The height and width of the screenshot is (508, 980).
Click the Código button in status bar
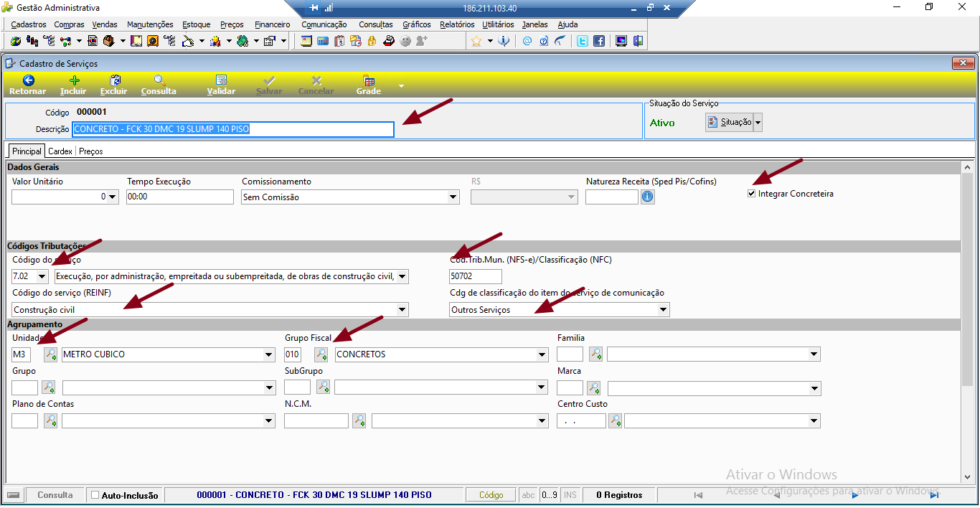point(491,495)
